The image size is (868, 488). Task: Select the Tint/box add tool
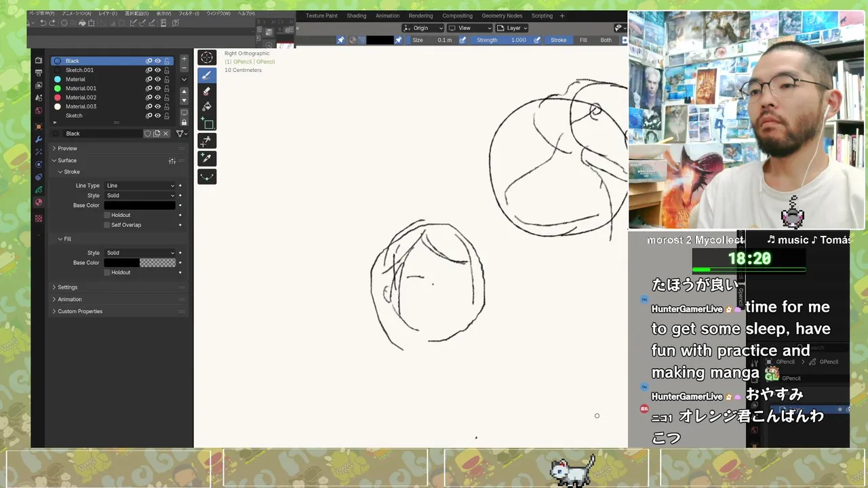point(207,123)
